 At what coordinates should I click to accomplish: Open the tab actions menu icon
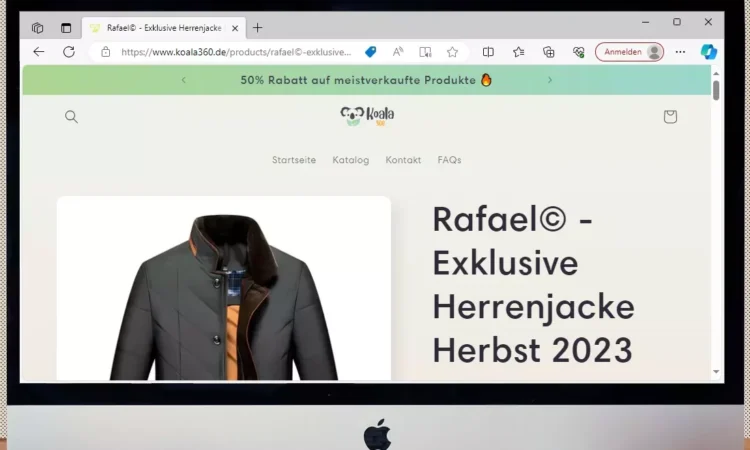(66, 28)
